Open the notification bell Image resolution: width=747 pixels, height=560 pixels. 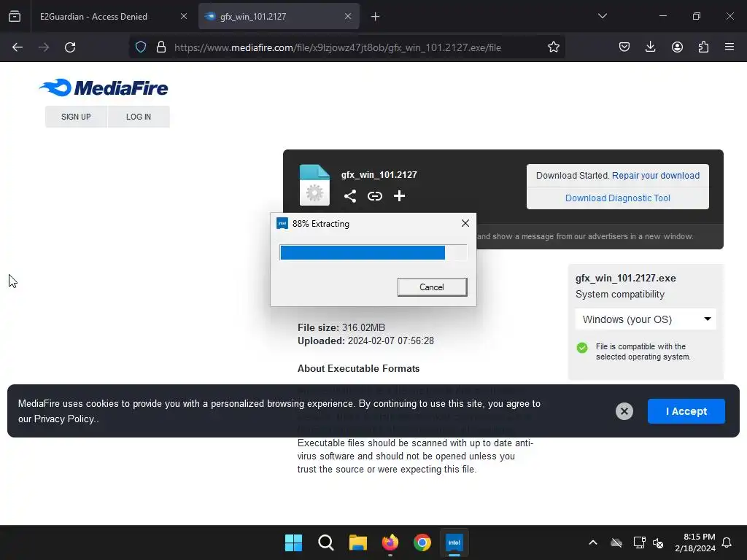(727, 542)
